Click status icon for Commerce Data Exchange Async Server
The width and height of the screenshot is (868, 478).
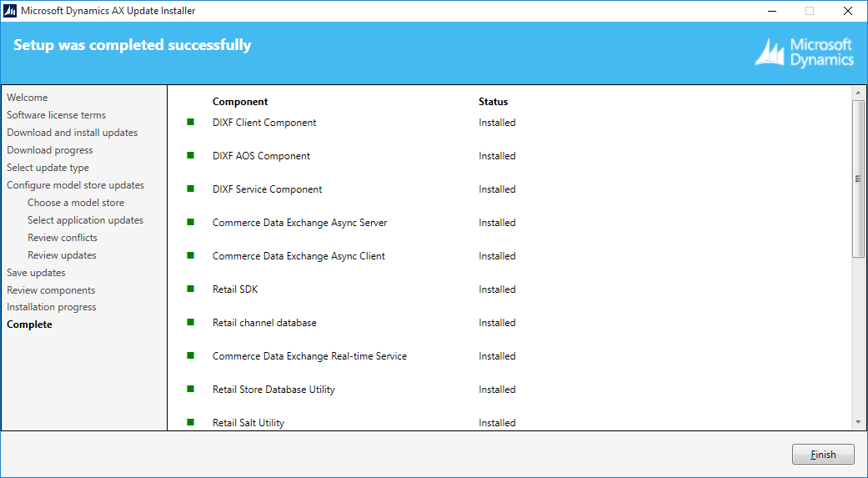190,222
